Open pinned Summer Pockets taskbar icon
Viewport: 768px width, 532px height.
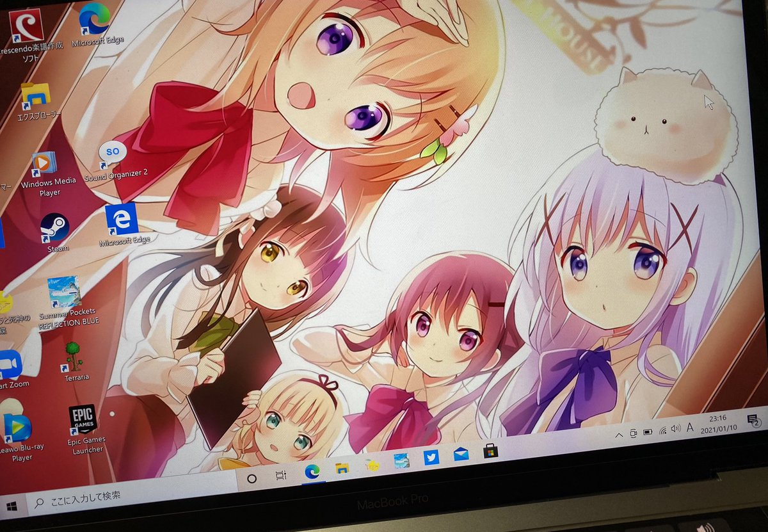coord(401,461)
